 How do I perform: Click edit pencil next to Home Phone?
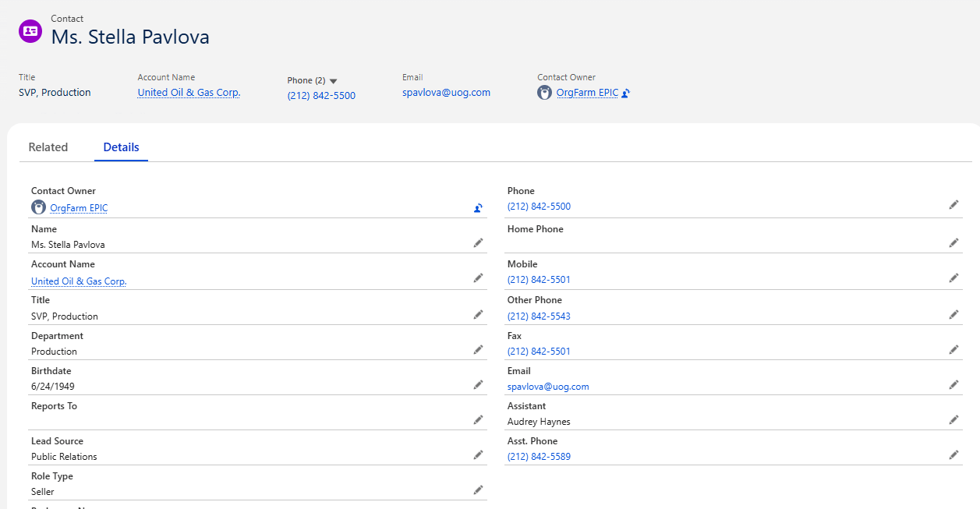953,242
